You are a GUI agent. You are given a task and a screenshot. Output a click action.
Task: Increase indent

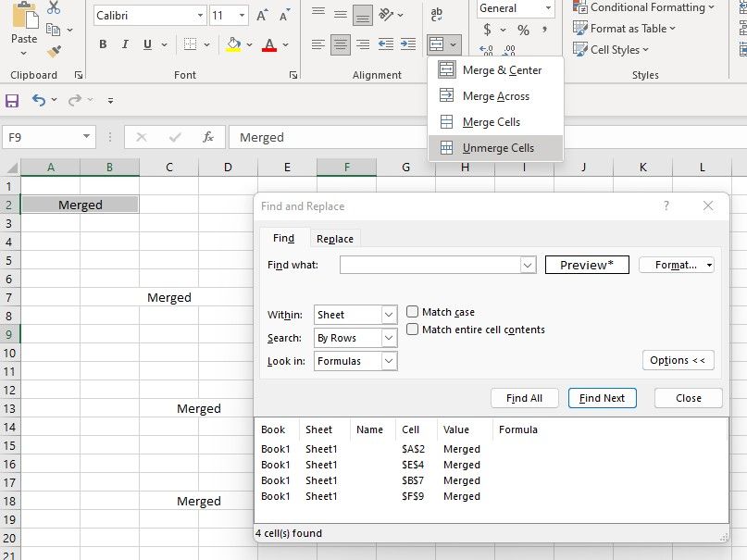(x=408, y=44)
